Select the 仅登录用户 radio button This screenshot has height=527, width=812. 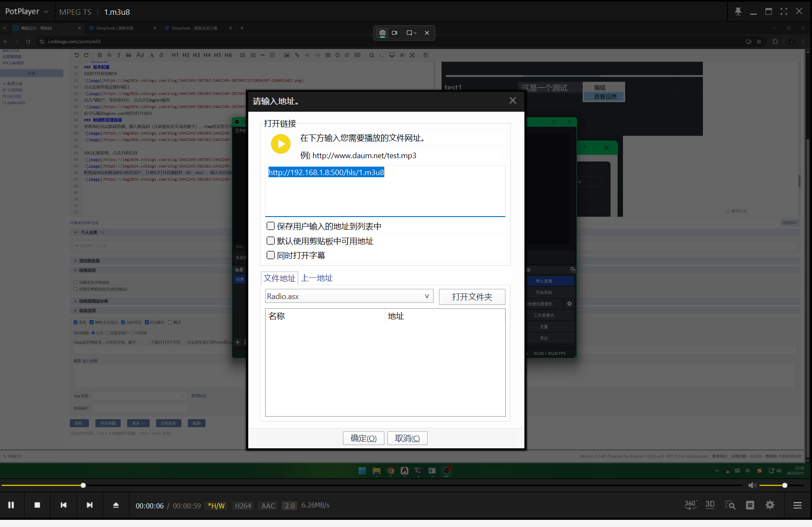(107, 333)
